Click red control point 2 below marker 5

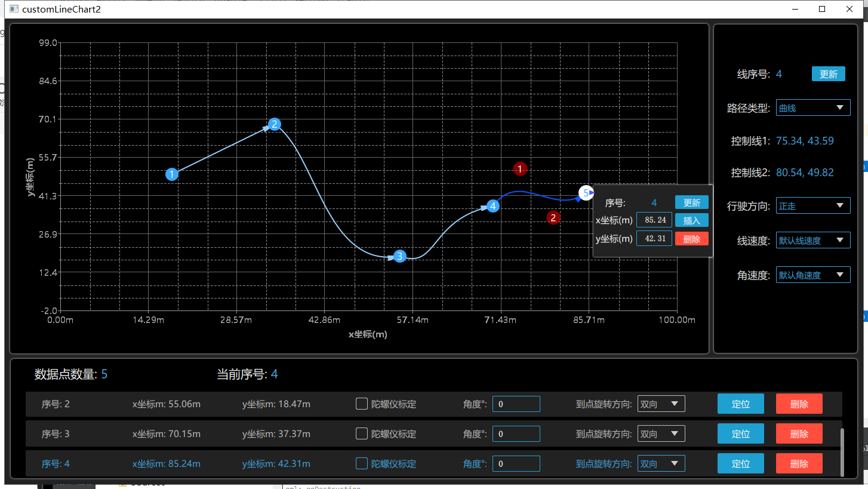click(x=553, y=217)
